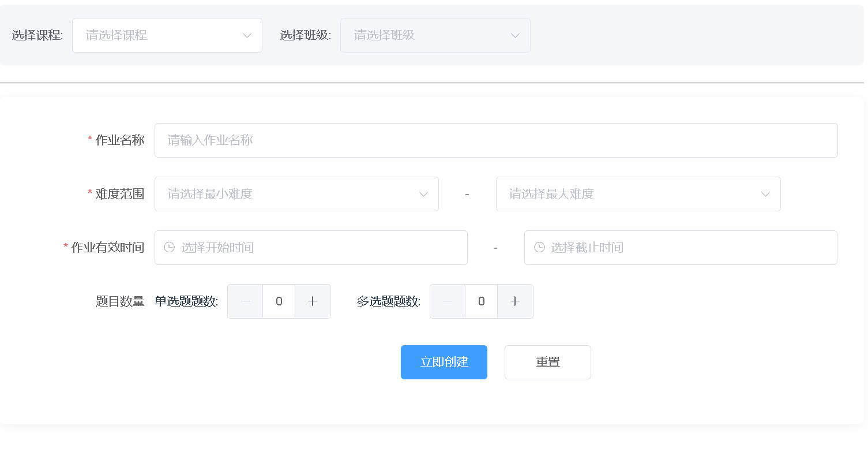Click the clock icon in deadline time field
Screen dimensions: 868x463
[539, 248]
